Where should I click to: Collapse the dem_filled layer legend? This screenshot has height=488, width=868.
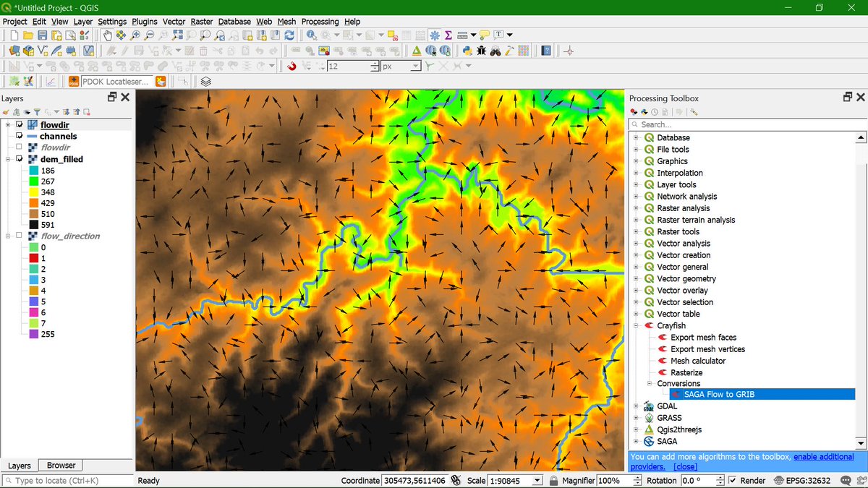(x=8, y=159)
